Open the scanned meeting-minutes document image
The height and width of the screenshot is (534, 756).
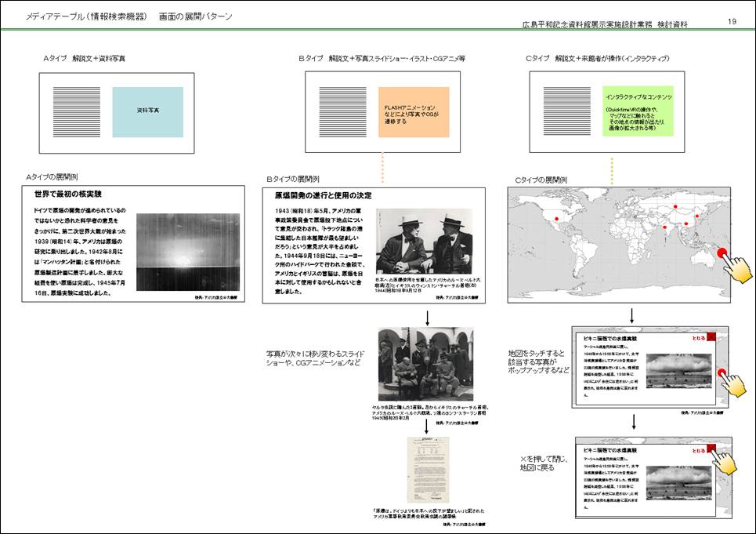429,470
